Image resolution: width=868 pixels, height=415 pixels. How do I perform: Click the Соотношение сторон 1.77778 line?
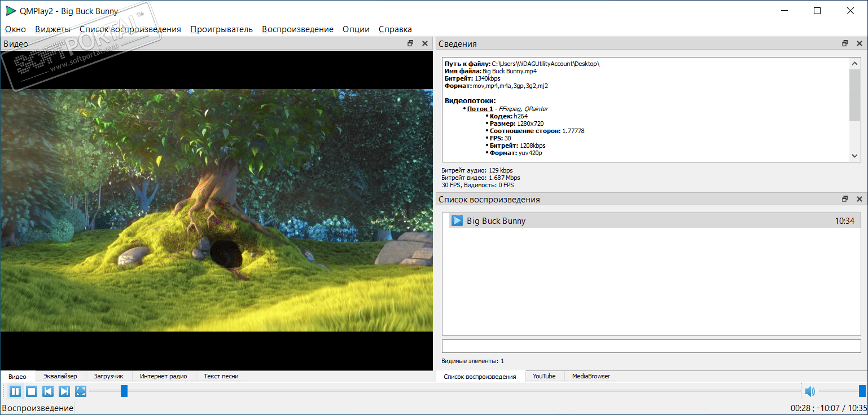click(x=537, y=131)
